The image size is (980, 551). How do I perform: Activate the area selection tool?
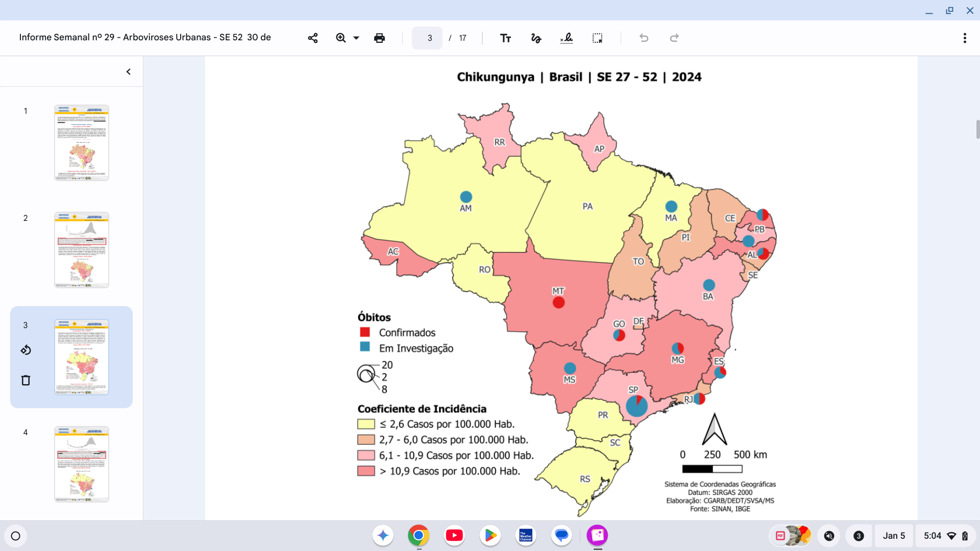click(597, 38)
